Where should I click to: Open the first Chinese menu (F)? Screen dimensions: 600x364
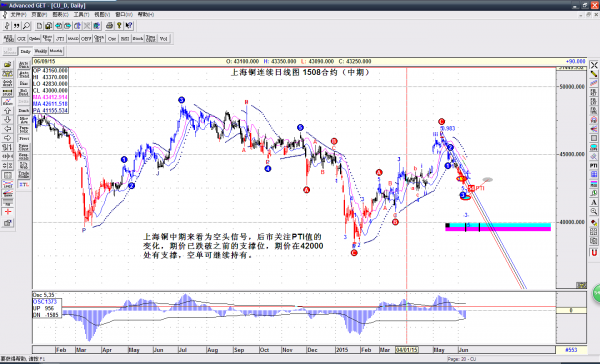point(18,15)
